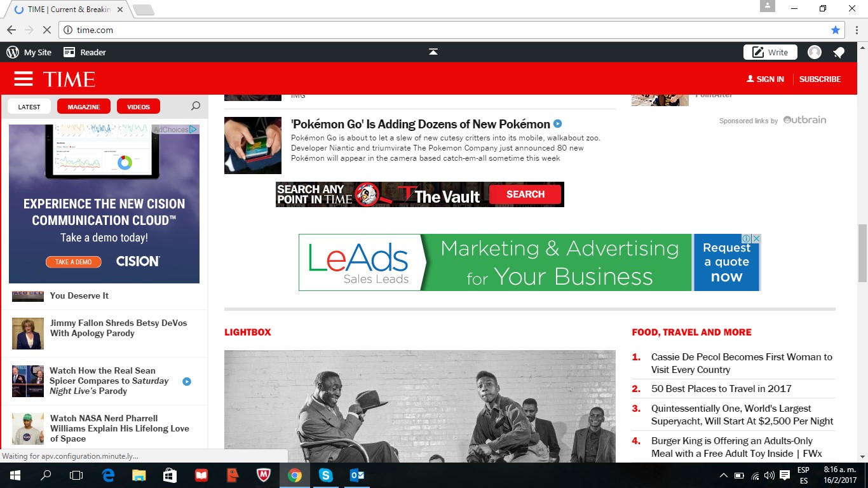
Task: Click the Lightbox black-and-white photo
Action: pos(420,406)
